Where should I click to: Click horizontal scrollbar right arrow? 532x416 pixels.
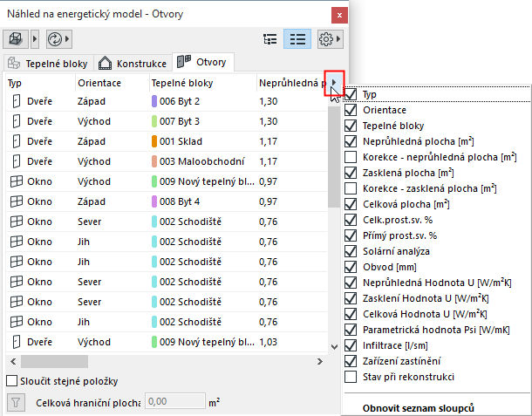319,361
